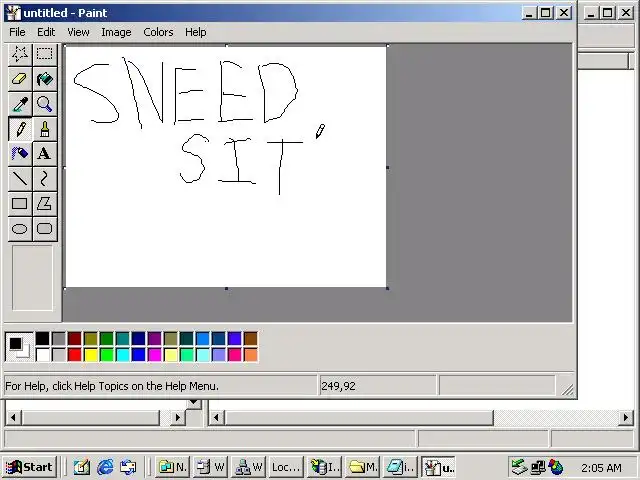Click the 'i..' notebook taskbar button

point(401,467)
